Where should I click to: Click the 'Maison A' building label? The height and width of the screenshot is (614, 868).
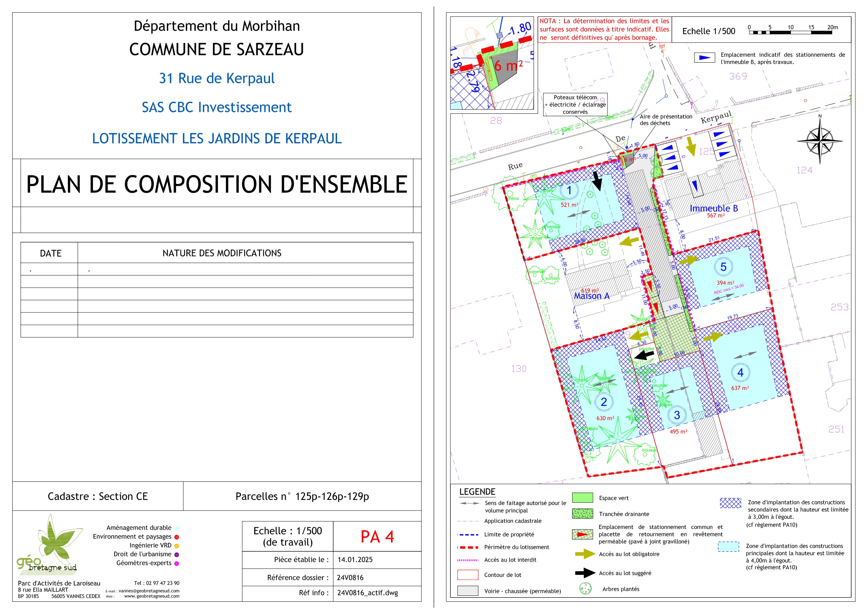click(591, 296)
